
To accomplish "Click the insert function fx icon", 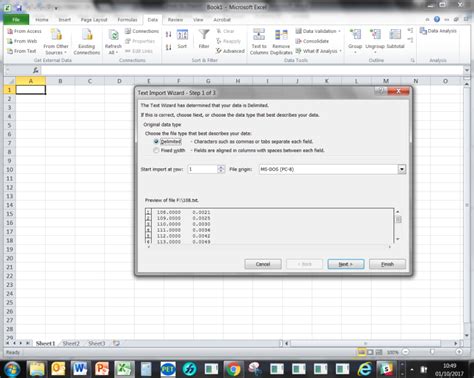I will pyautogui.click(x=36, y=70).
